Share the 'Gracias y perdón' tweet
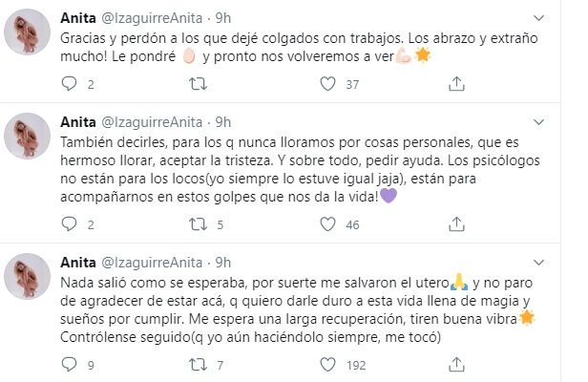The image size is (588, 382). (x=456, y=84)
